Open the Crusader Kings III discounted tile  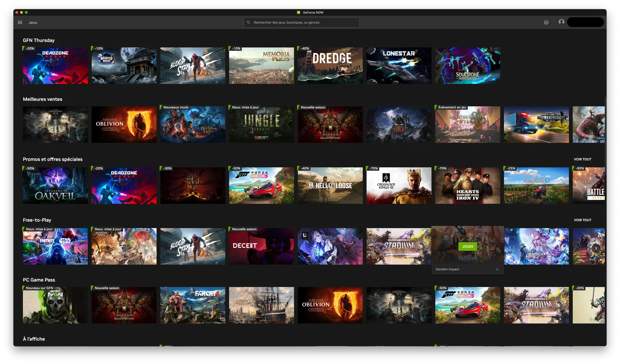tap(399, 185)
